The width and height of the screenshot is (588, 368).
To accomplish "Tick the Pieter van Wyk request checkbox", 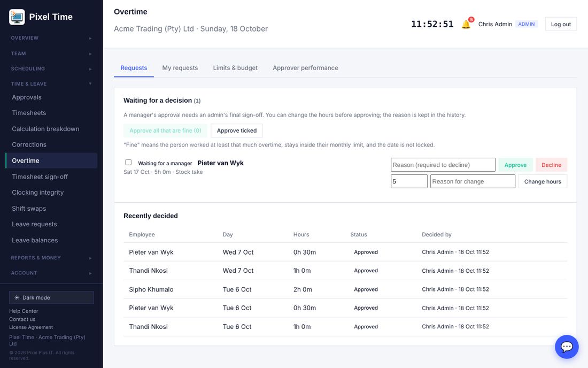I will point(128,163).
